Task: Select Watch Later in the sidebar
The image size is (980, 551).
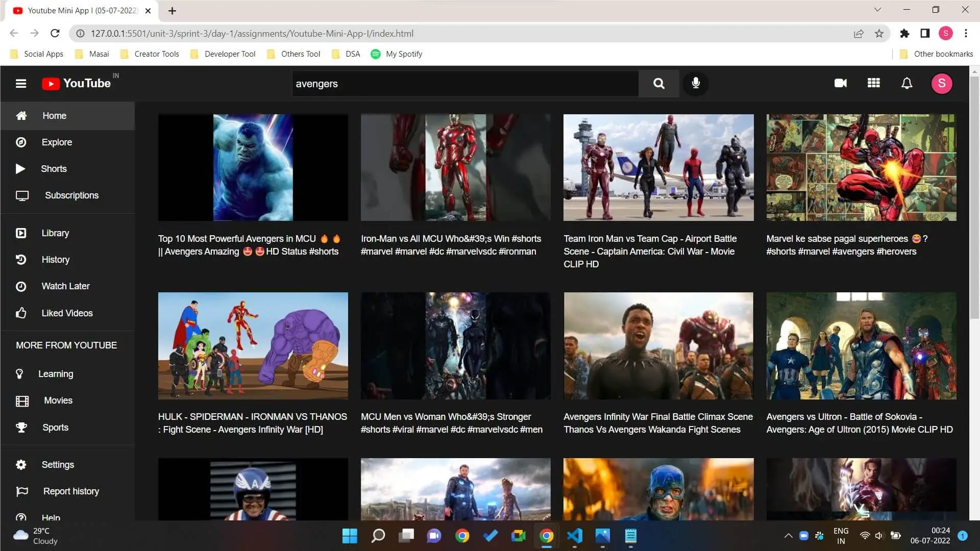Action: [67, 286]
